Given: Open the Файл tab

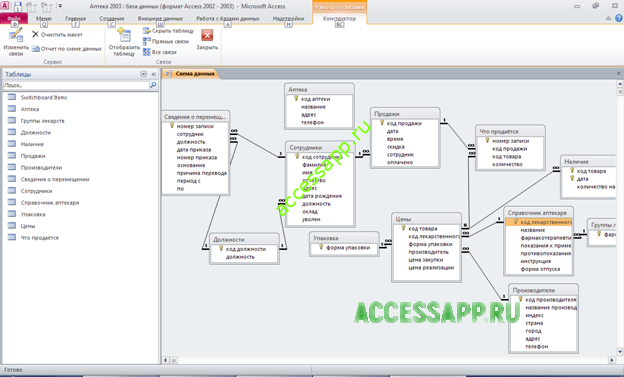Looking at the screenshot, I should 14,18.
